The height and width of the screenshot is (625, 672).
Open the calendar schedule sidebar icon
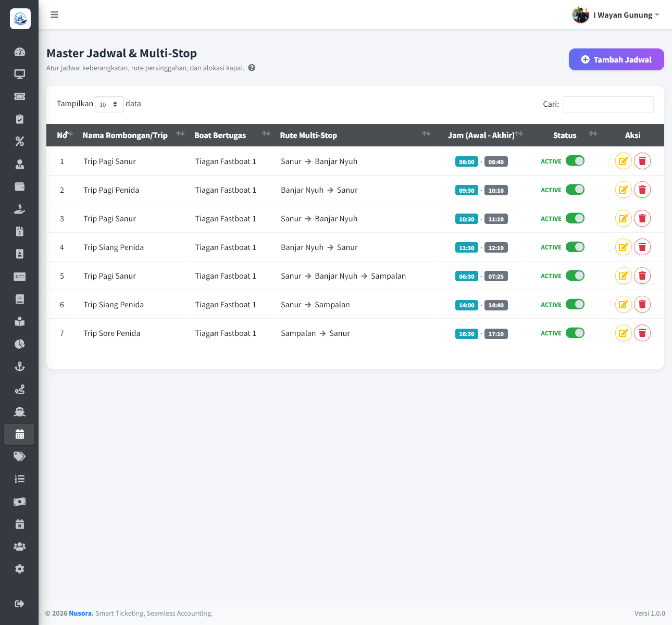19,434
